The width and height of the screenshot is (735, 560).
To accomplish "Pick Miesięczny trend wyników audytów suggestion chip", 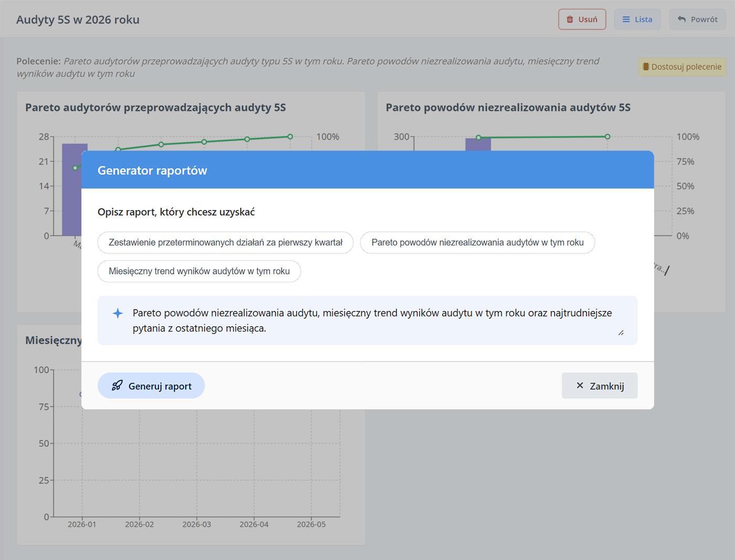I will click(x=199, y=271).
